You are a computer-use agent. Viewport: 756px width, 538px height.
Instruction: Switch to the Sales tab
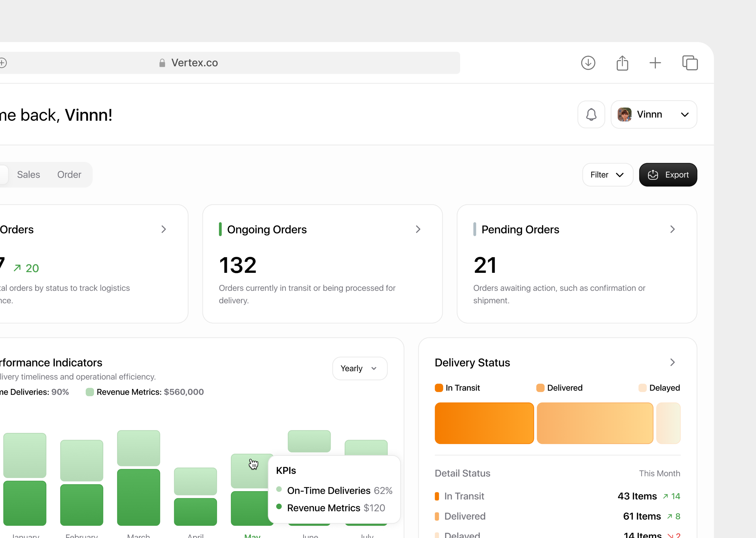tap(28, 175)
